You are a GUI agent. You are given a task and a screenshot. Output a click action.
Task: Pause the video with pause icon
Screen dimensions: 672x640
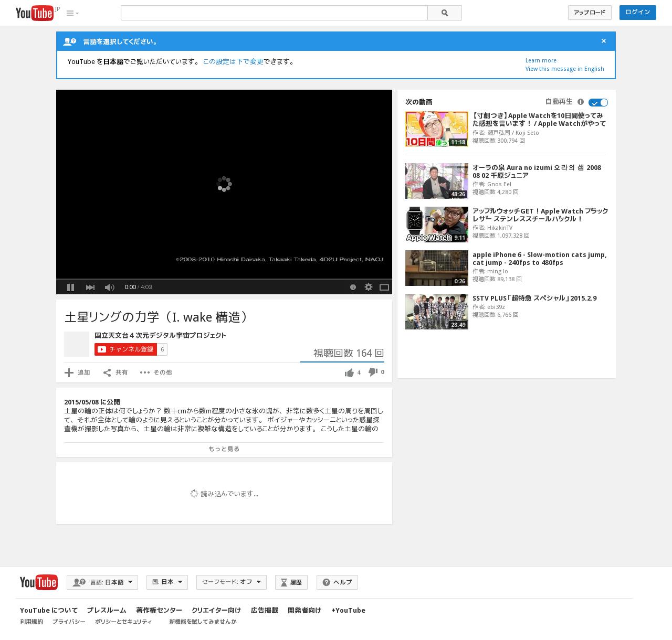[x=70, y=287]
